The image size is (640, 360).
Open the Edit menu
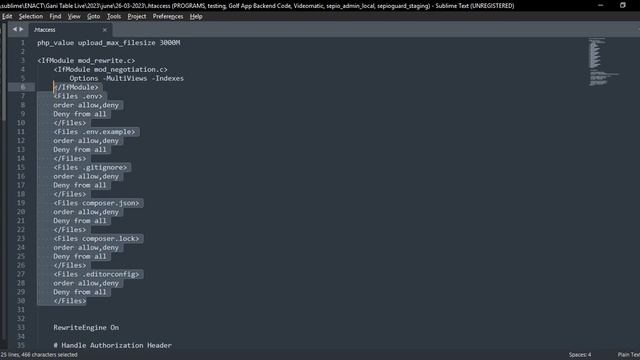[7, 17]
